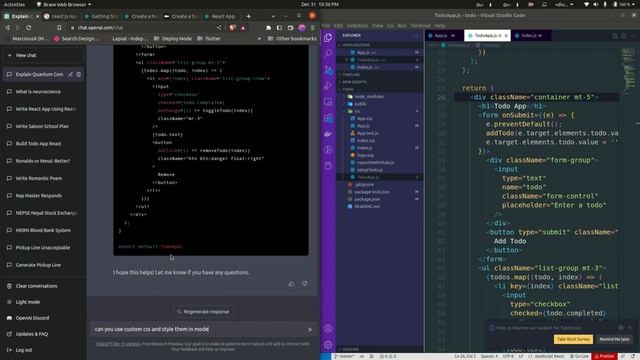Expand NPM Scripts section in Explorer
640x360 pixels.
point(354,82)
